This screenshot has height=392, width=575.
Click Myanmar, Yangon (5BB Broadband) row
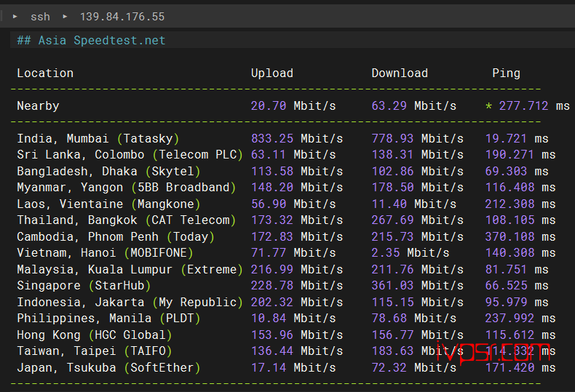(x=126, y=187)
